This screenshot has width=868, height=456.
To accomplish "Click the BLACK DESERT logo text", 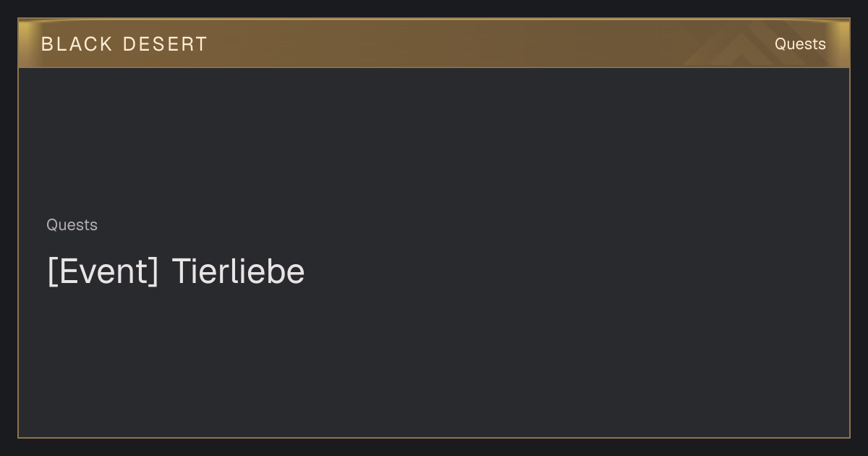I will pos(124,44).
